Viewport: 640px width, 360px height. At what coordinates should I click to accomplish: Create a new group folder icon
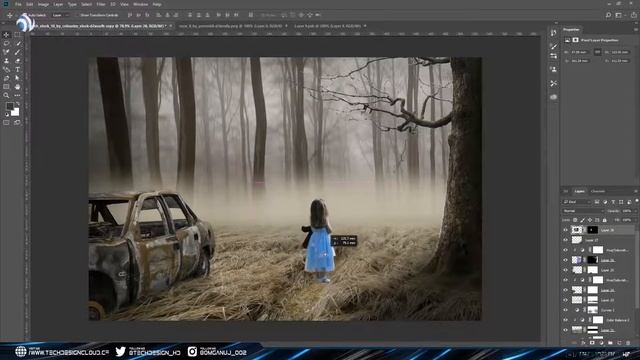click(610, 343)
